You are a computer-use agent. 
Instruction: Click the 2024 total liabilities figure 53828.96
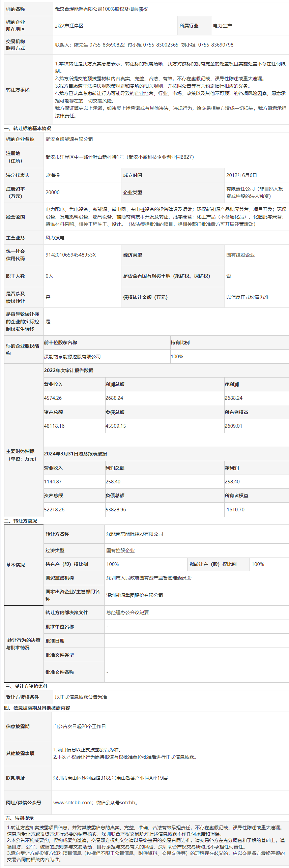pyautogui.click(x=116, y=510)
